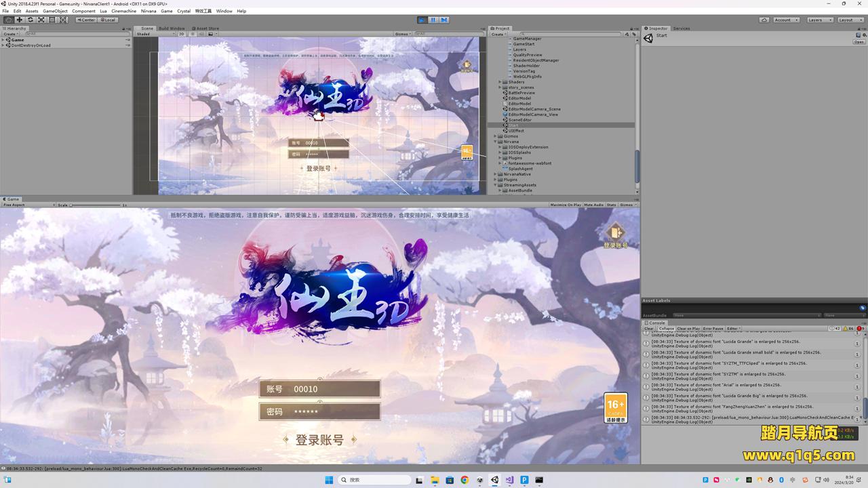Viewport: 868px width, 488px height.
Task: Select the Hand tool in toolbar
Action: [8, 20]
